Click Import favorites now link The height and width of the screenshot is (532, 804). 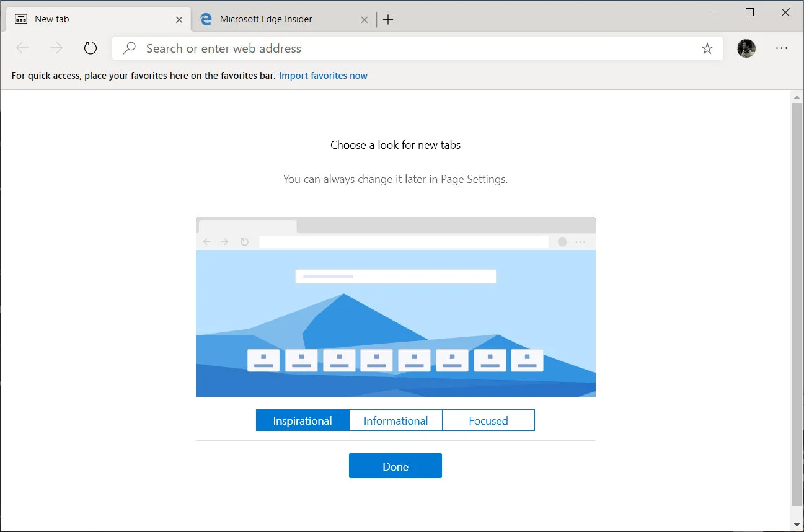tap(323, 76)
